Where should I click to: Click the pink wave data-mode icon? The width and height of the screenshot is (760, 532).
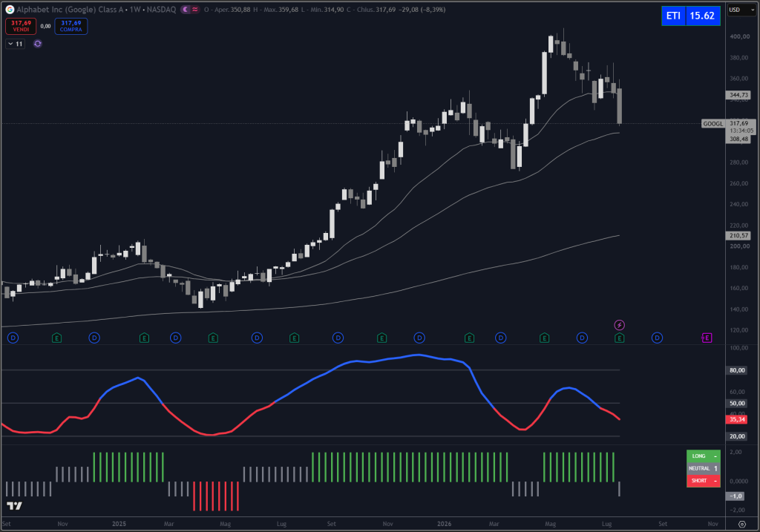click(x=195, y=10)
